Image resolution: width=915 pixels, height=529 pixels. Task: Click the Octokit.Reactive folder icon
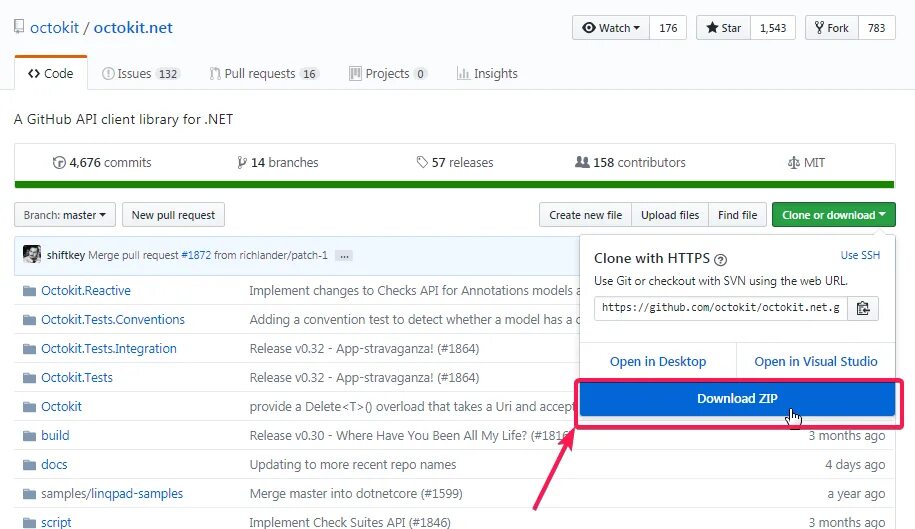pos(29,290)
